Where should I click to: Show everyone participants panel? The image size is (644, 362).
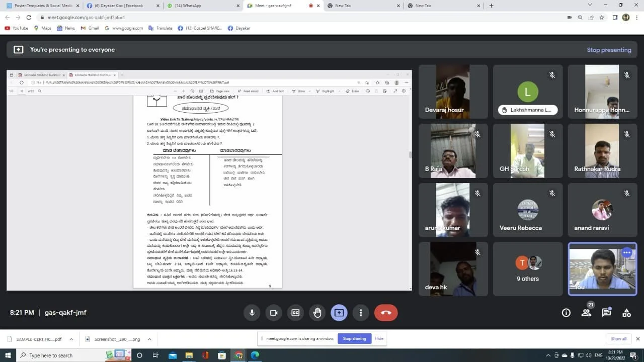coord(586,313)
